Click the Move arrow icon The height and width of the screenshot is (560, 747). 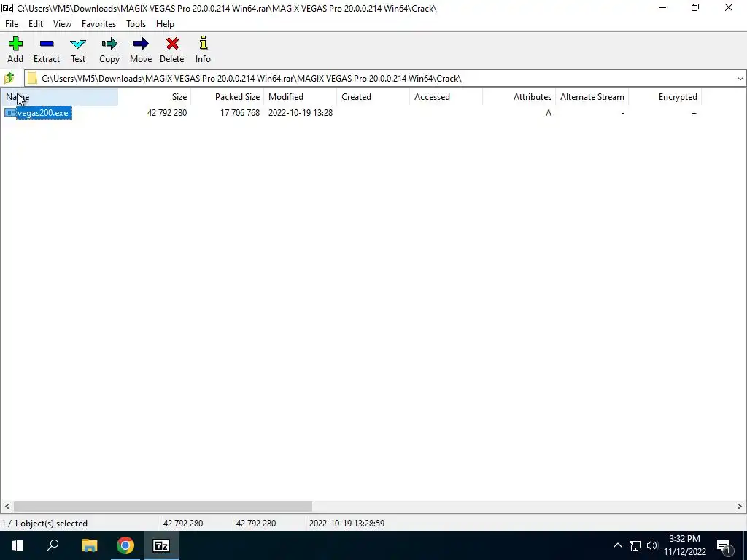tap(141, 44)
